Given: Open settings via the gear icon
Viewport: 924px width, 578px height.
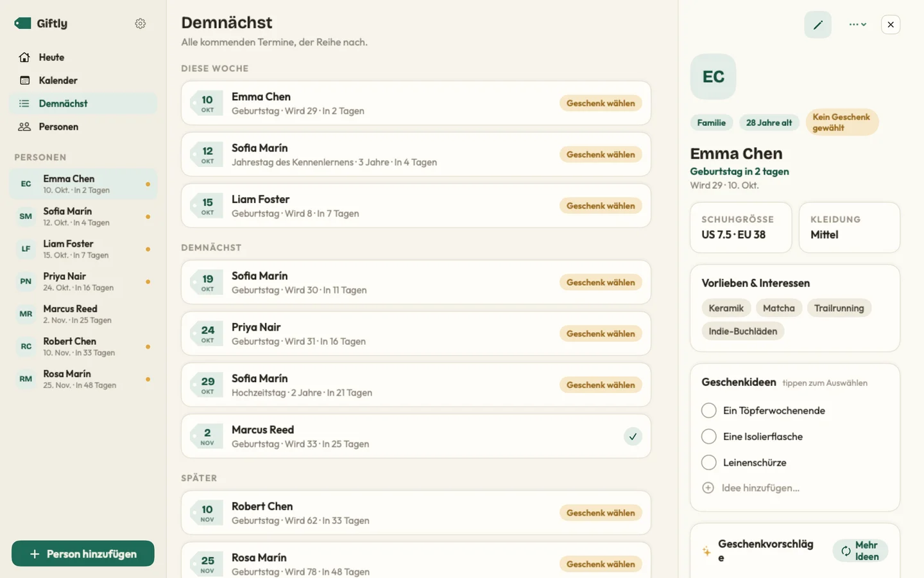Looking at the screenshot, I should 141,24.
